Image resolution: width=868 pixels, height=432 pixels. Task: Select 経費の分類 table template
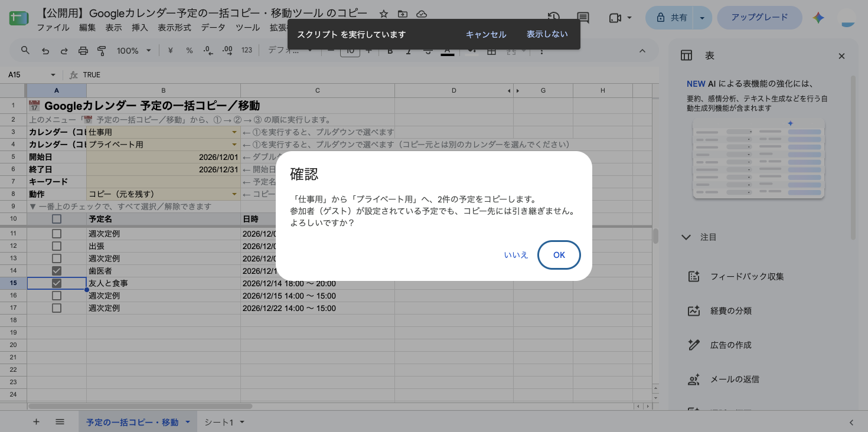pos(730,311)
